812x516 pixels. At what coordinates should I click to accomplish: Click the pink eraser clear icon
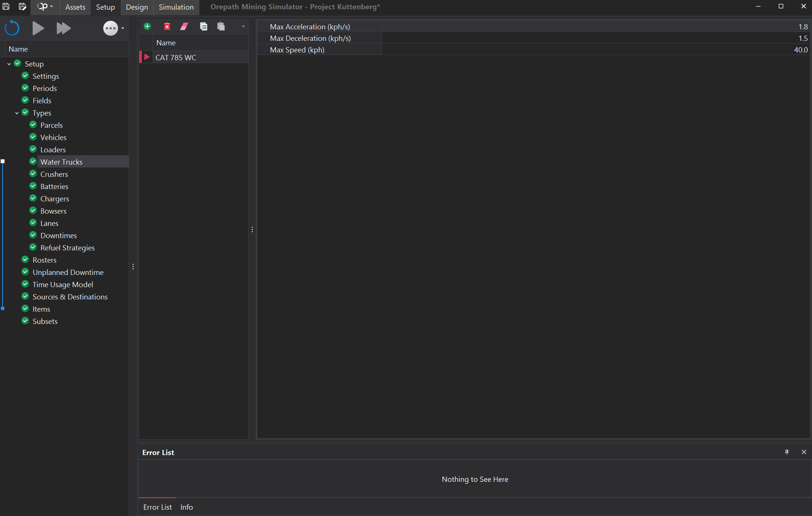pyautogui.click(x=184, y=26)
